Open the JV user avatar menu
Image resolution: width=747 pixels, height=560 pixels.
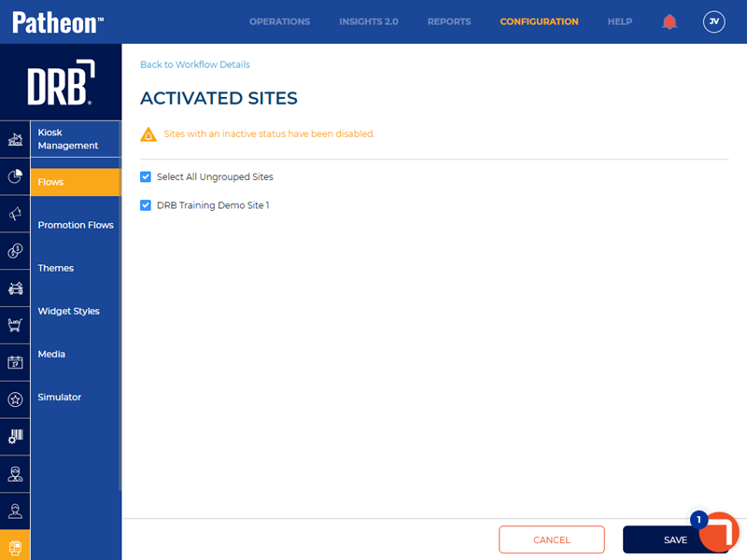[713, 21]
